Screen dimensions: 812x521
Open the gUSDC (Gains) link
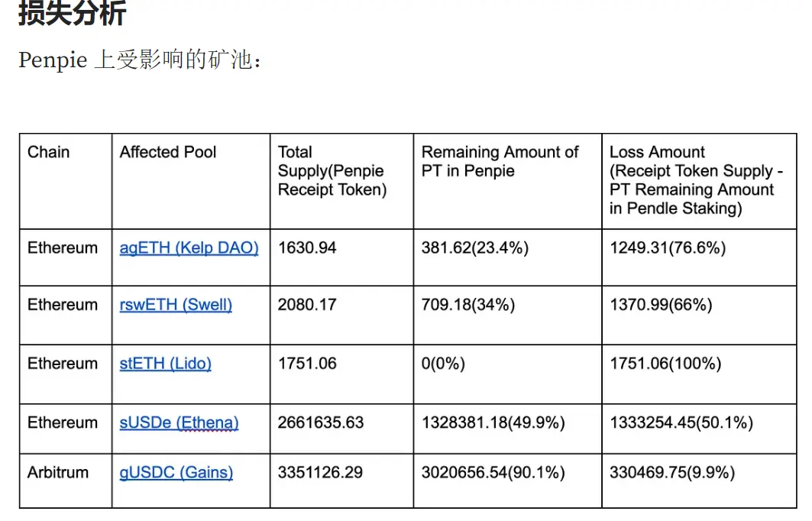click(176, 473)
